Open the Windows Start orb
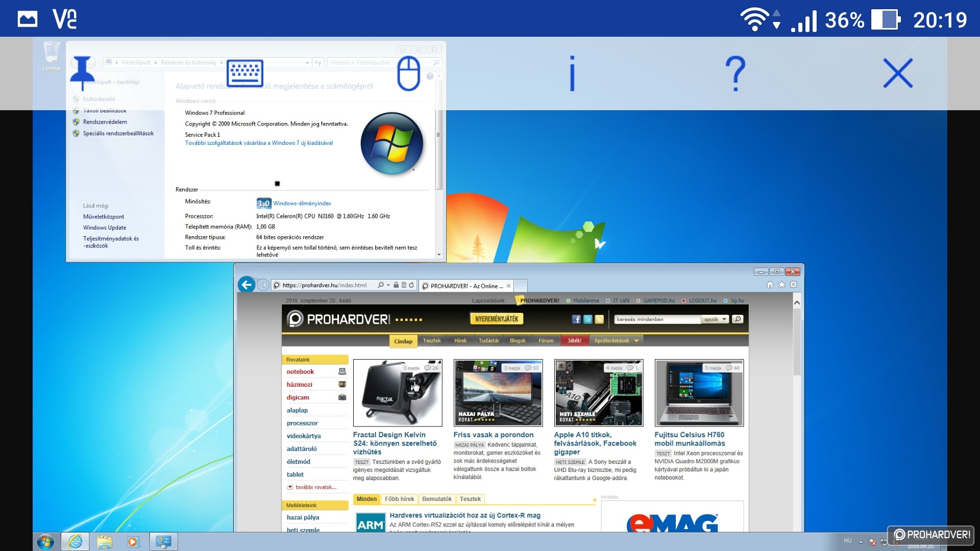Screen dimensions: 980x551 pyautogui.click(x=45, y=541)
